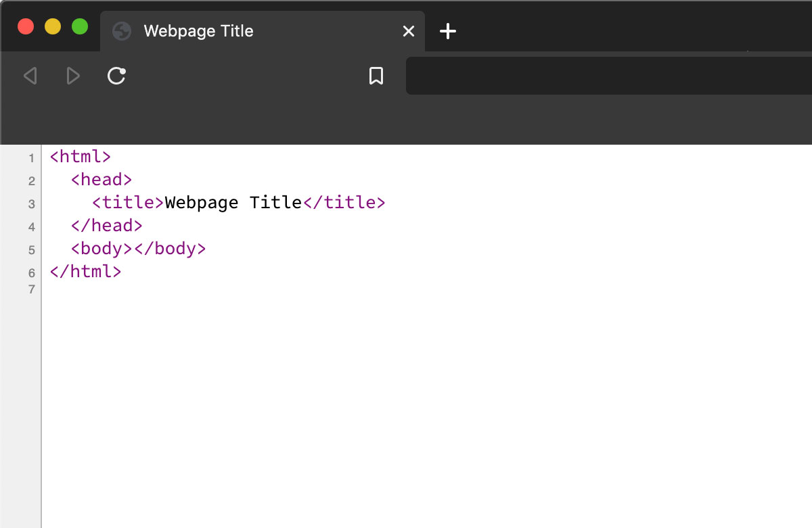Image resolution: width=812 pixels, height=528 pixels.
Task: Click the back navigation arrow
Action: pyautogui.click(x=30, y=76)
